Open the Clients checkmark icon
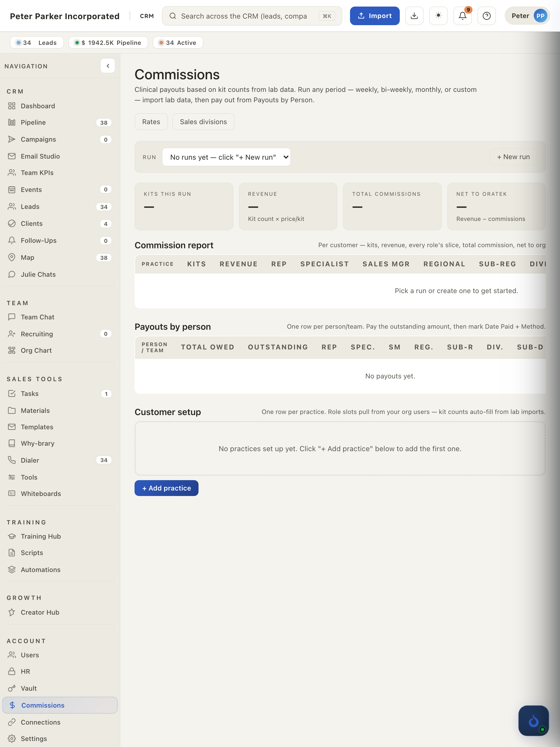This screenshot has height=747, width=560. click(12, 224)
